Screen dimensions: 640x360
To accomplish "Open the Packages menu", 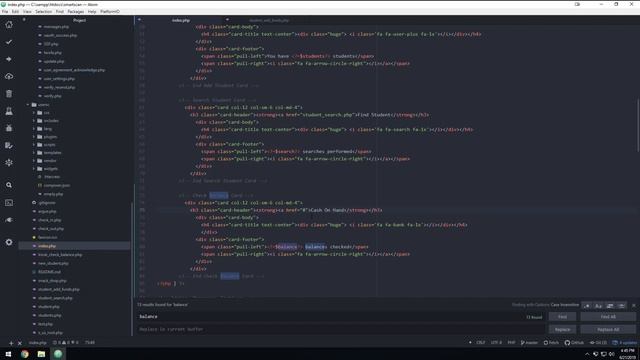I will [76, 11].
